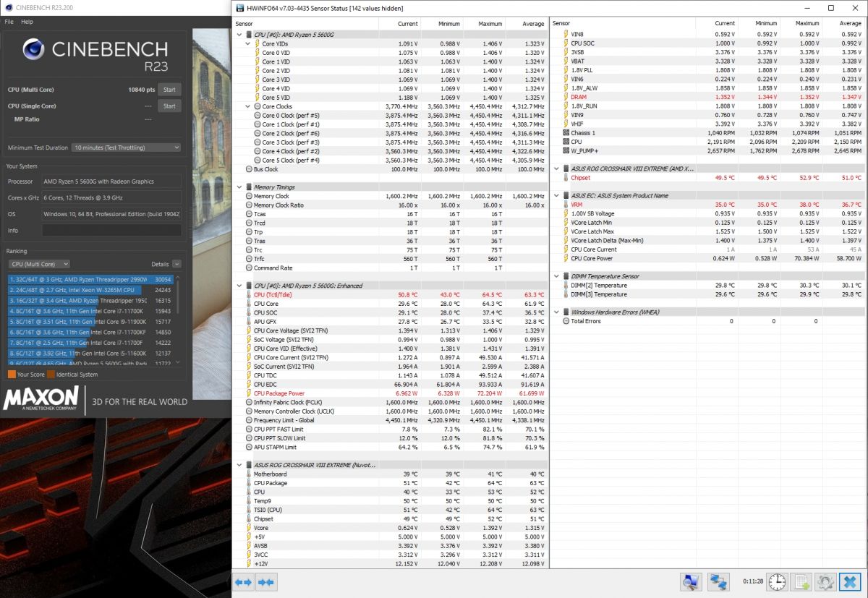
Task: Click the Bus Clock sensor icon
Action: (249, 169)
